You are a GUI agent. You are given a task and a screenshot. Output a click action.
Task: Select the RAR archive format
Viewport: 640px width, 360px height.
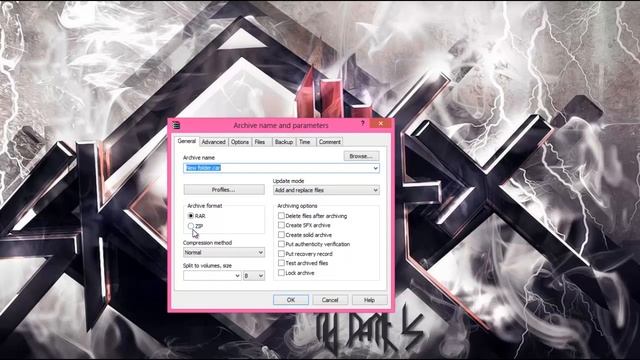click(191, 216)
